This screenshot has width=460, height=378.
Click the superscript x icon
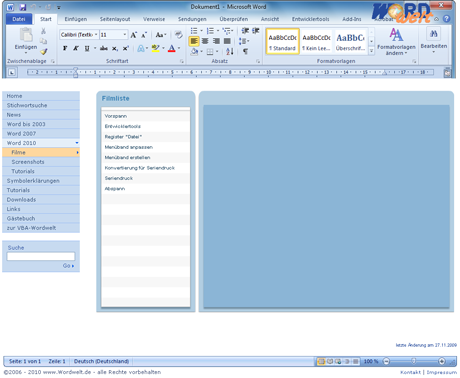[126, 48]
